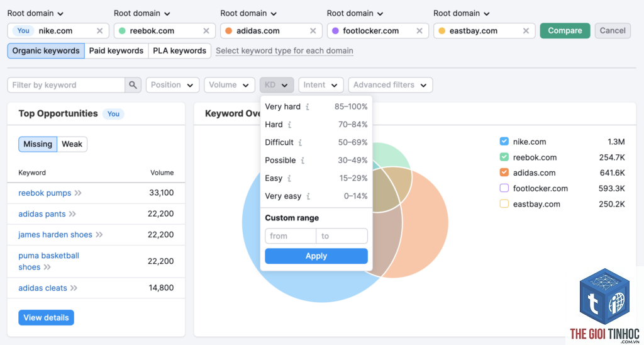Viewport: 644px width, 345px height.
Task: Remove eastbay.com with its X icon
Action: (x=526, y=31)
